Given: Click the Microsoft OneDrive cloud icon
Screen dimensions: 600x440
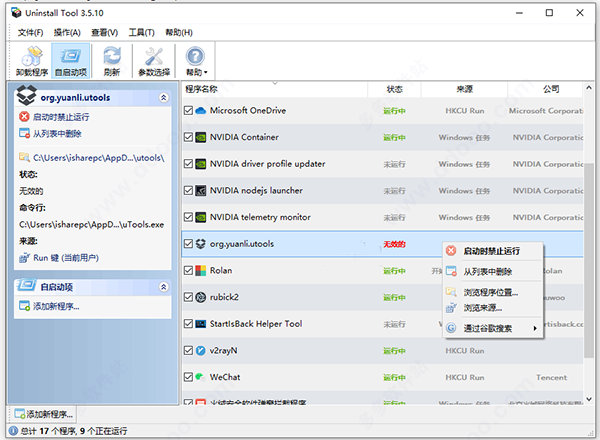Looking at the screenshot, I should 201,111.
